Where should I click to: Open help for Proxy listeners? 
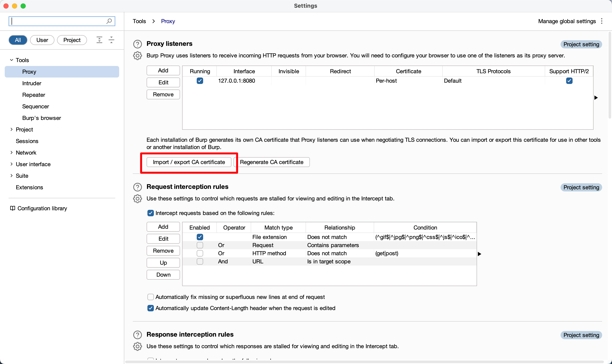click(x=138, y=44)
